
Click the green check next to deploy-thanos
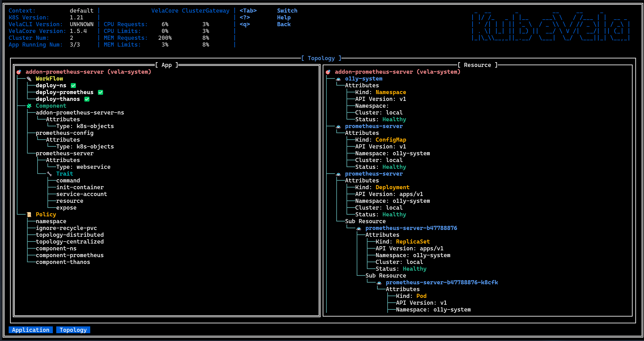[87, 99]
